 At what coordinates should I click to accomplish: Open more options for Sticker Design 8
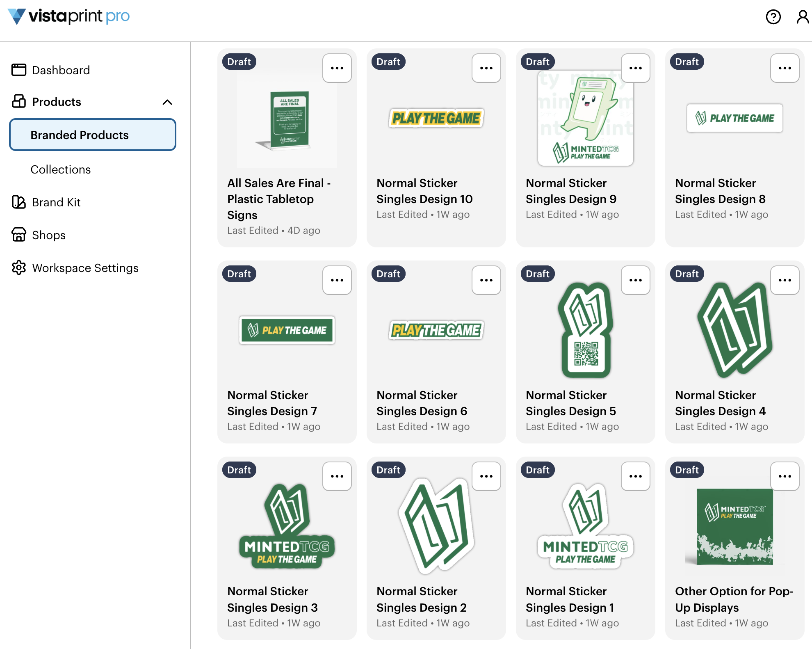pyautogui.click(x=785, y=68)
